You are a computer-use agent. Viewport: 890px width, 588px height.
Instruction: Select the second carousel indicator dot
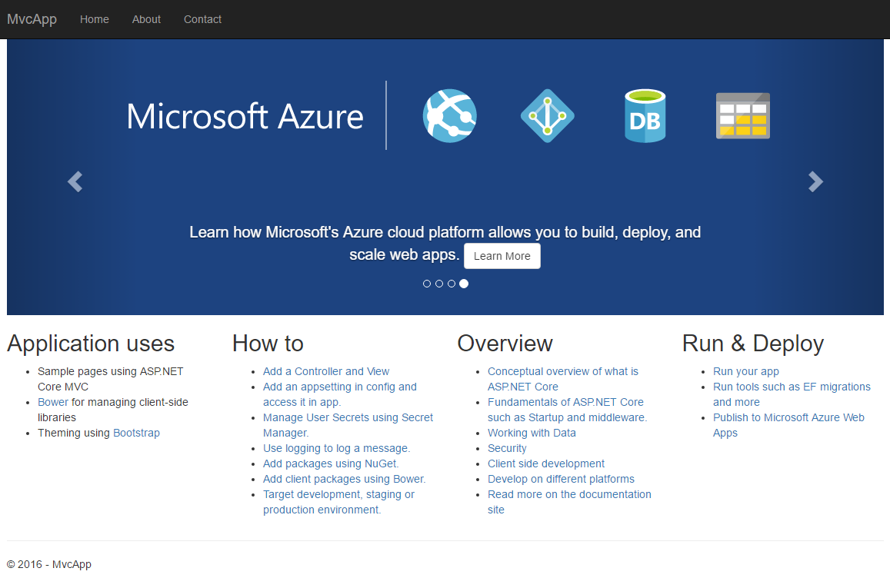click(x=439, y=284)
